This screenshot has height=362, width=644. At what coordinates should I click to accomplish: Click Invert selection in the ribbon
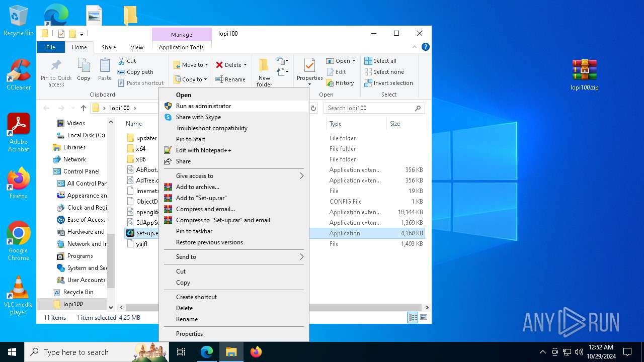388,83
